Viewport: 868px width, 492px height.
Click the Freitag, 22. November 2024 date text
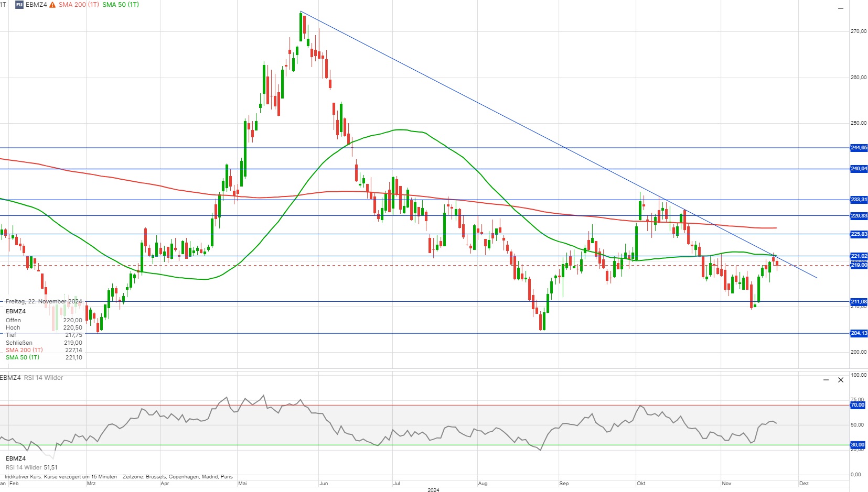(x=44, y=301)
